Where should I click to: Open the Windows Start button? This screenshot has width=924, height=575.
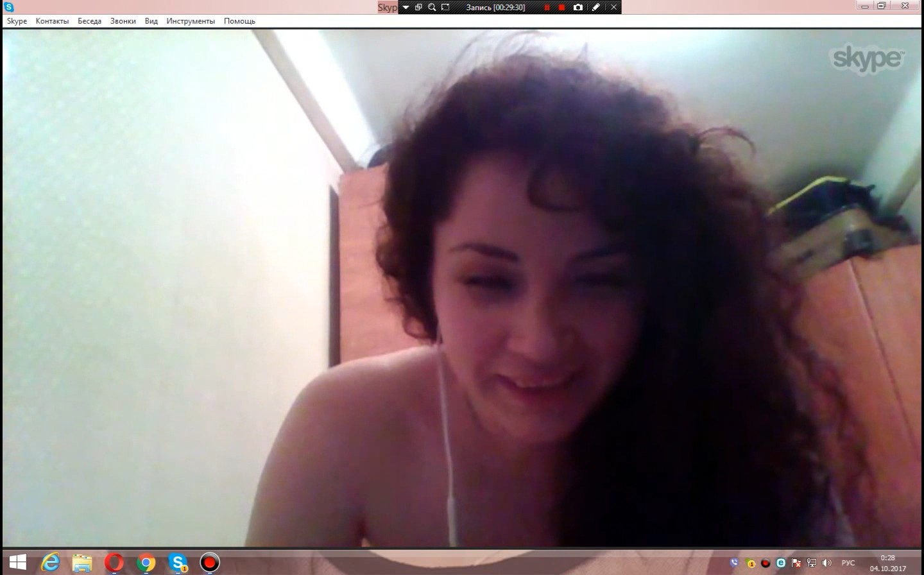18,563
